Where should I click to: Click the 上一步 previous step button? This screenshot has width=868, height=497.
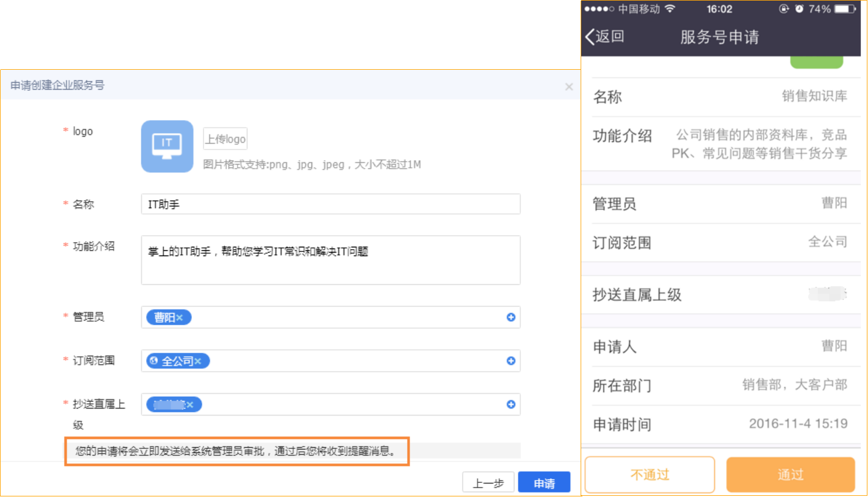coord(489,483)
